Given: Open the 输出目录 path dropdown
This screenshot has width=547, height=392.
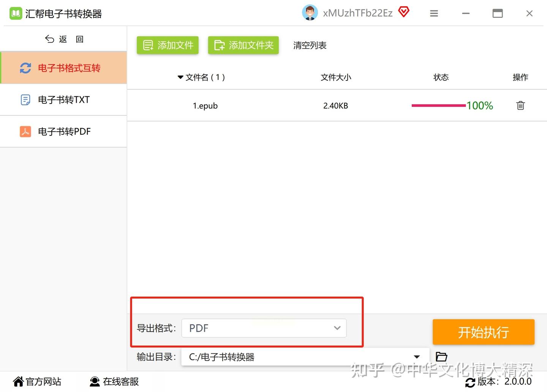Looking at the screenshot, I should coord(417,357).
